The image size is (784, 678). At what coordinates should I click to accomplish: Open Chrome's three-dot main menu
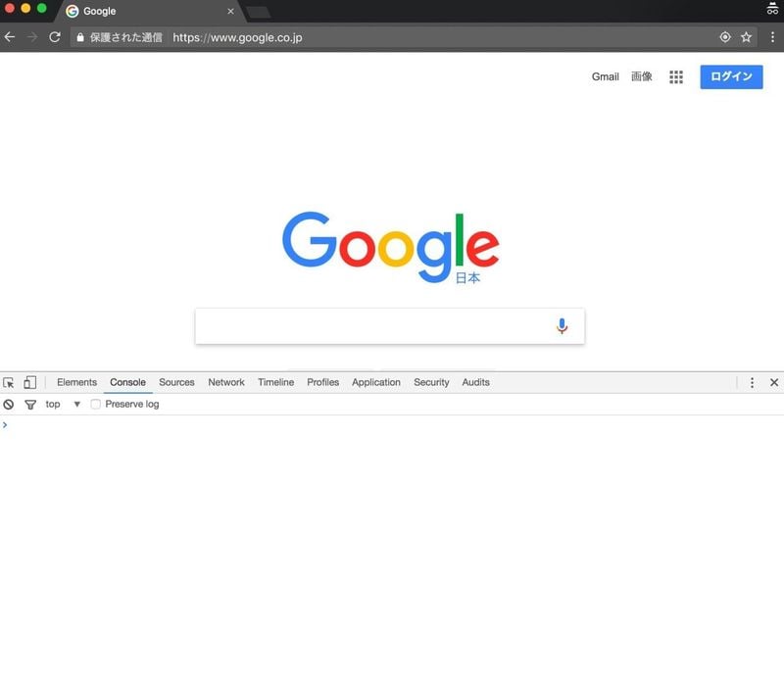pyautogui.click(x=772, y=37)
